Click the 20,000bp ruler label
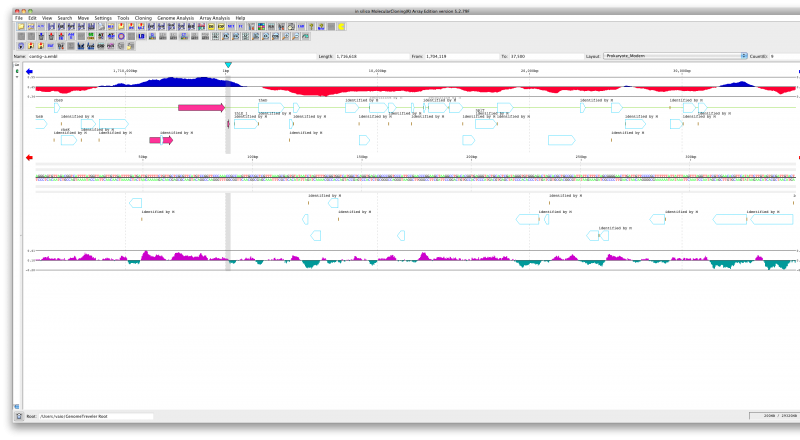 [529, 71]
